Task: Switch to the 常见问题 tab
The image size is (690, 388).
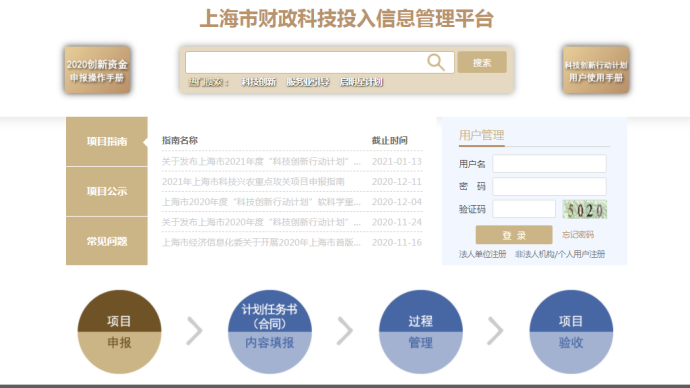Action: (106, 241)
